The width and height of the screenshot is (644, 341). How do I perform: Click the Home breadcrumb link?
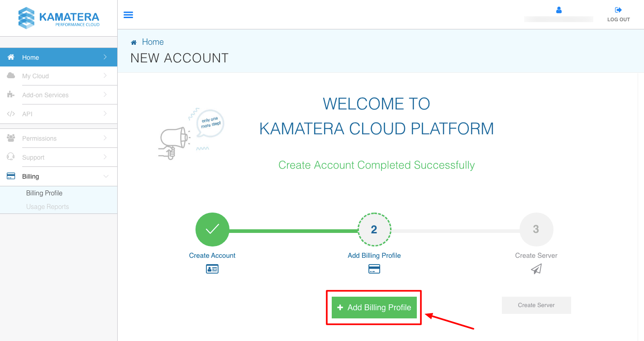tap(153, 42)
